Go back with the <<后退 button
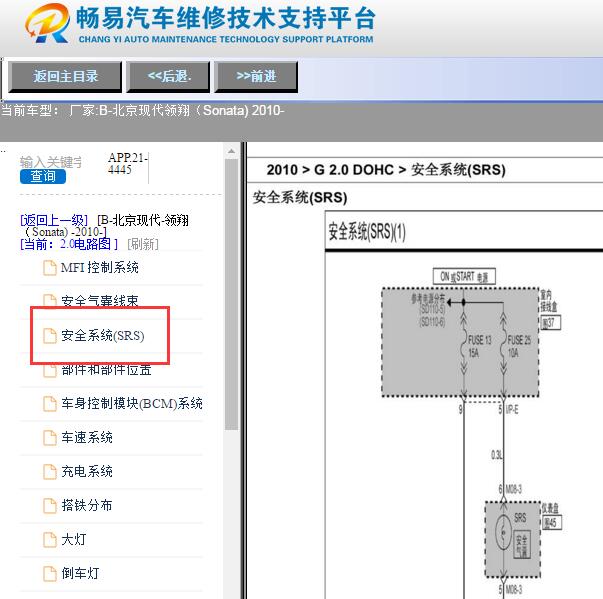 pos(168,77)
